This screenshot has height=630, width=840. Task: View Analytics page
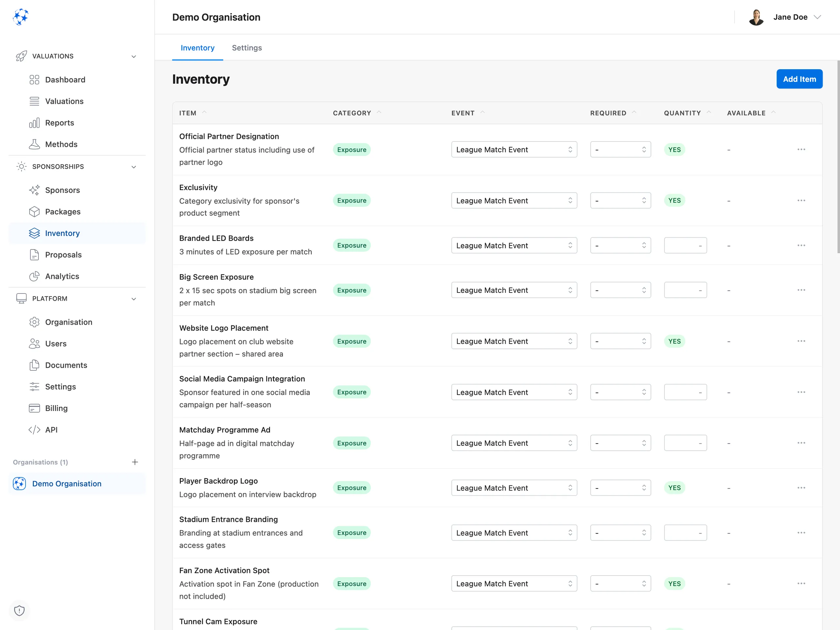tap(77, 276)
